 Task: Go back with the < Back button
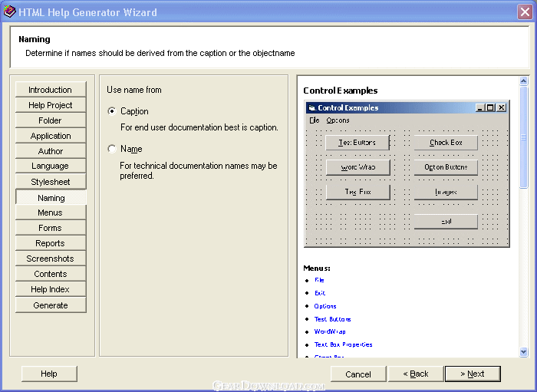click(416, 374)
